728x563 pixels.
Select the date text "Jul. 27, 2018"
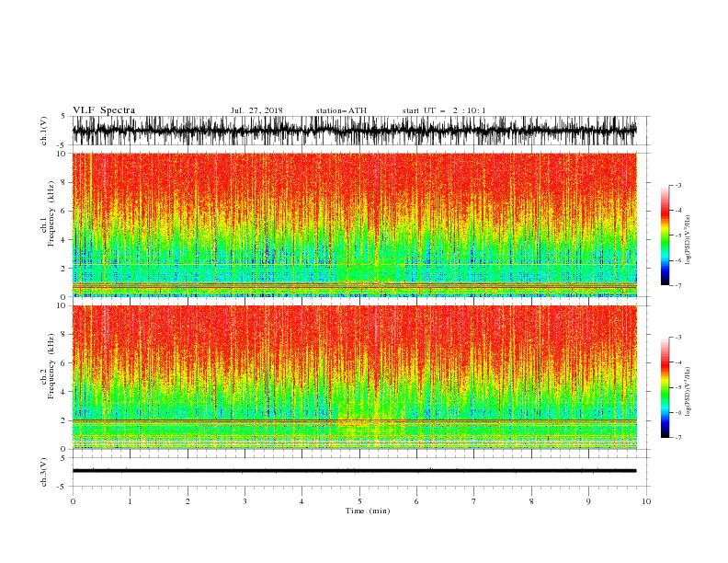[x=256, y=110]
